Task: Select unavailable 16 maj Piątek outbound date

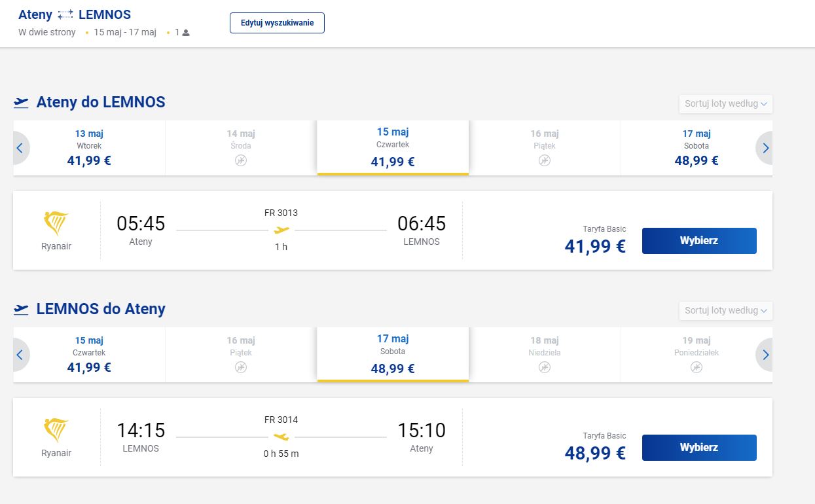Action: (x=545, y=148)
